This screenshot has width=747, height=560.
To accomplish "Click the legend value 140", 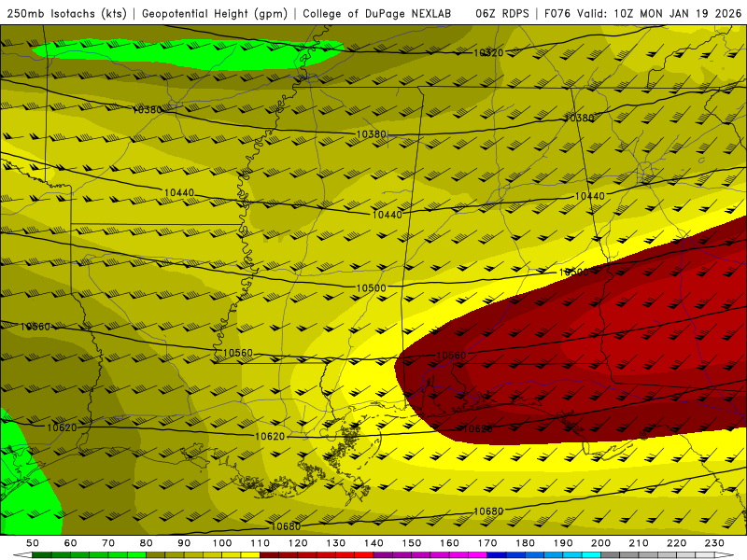I will click(x=373, y=543).
